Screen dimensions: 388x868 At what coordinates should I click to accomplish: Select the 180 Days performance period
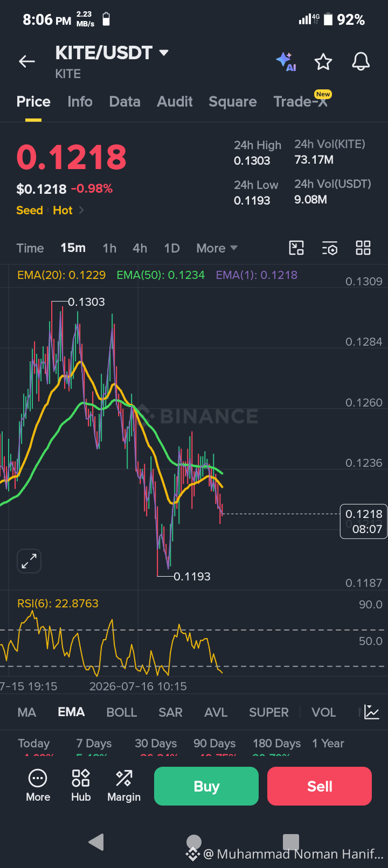click(x=276, y=743)
